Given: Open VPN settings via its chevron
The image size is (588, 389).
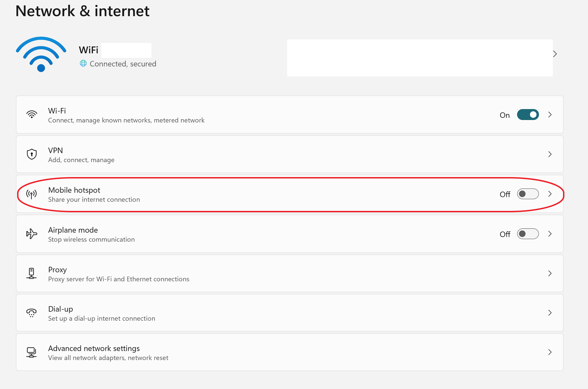Looking at the screenshot, I should (x=550, y=155).
